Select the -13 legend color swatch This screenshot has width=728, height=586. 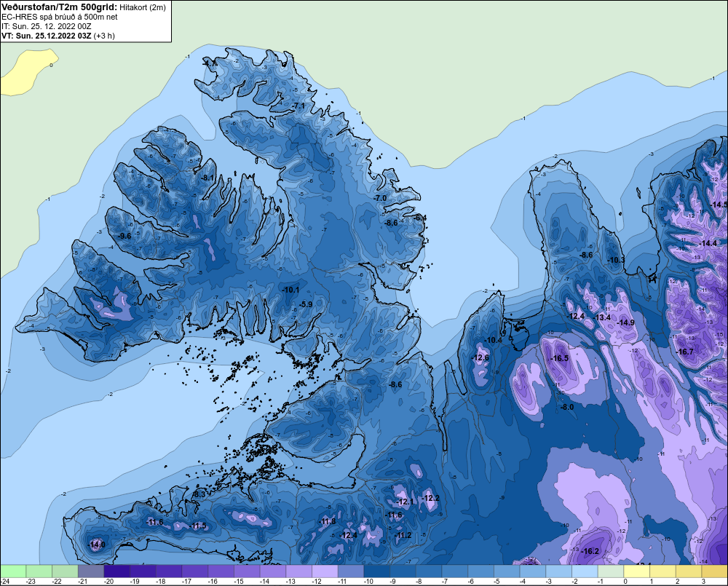pos(299,571)
